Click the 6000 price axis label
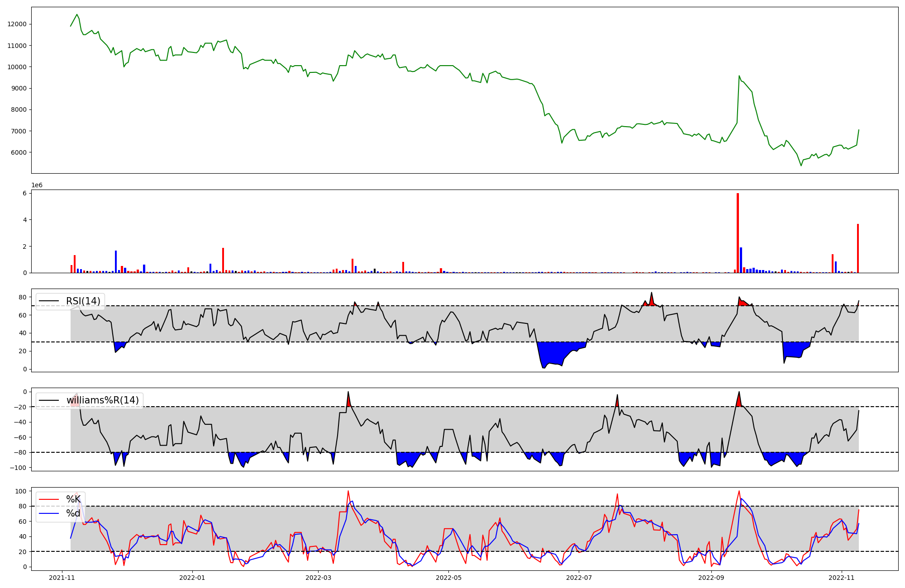The width and height of the screenshot is (905, 588). pyautogui.click(x=19, y=152)
